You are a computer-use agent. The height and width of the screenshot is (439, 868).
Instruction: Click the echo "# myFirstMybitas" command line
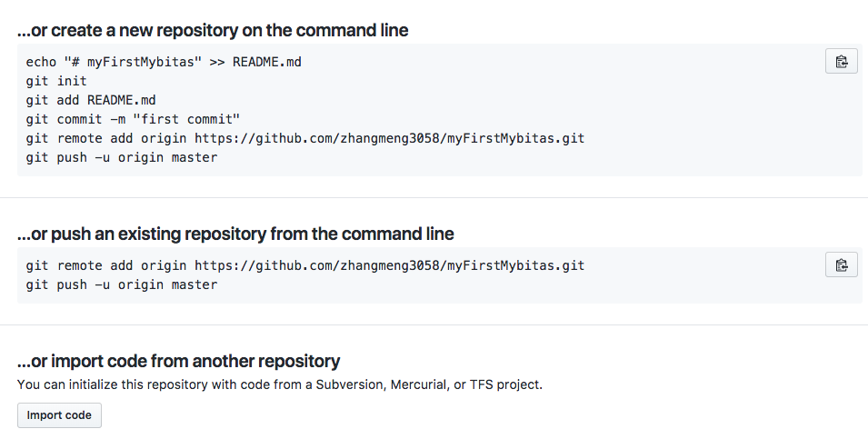point(164,62)
